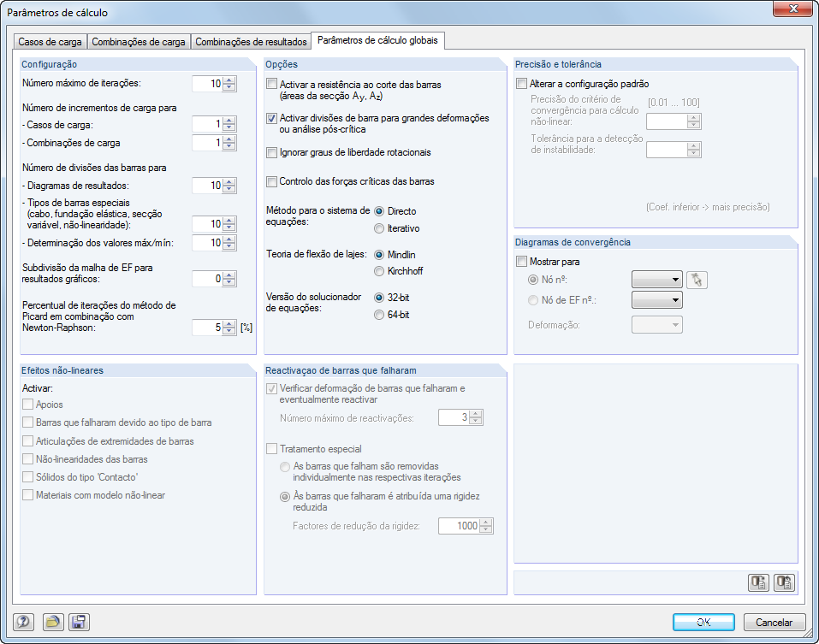Select the 'Iterativo' equation system method
The width and height of the screenshot is (819, 644).
pos(378,228)
